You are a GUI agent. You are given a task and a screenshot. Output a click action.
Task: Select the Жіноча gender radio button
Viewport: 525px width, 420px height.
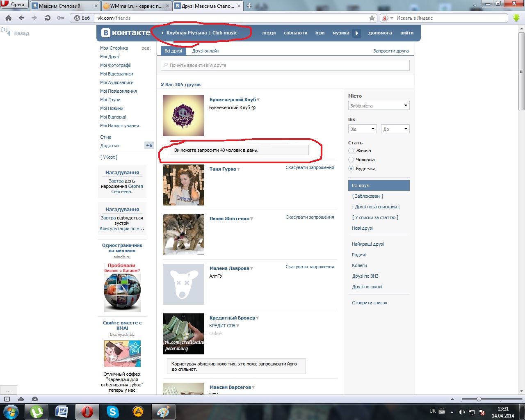tap(351, 151)
